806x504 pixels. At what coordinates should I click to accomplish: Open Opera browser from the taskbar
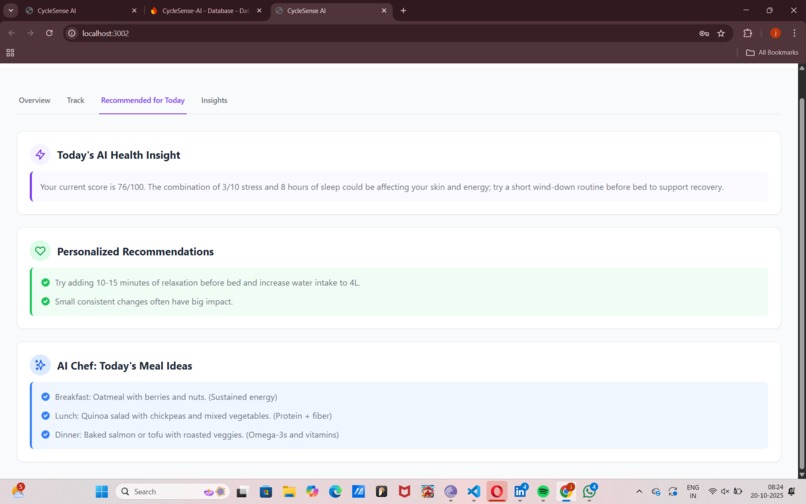(x=497, y=492)
